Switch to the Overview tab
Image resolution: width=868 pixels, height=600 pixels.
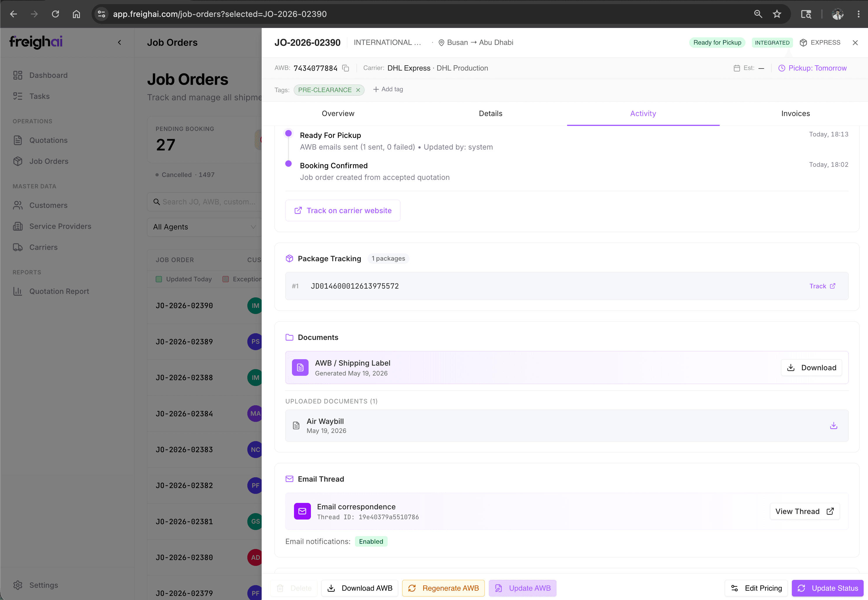click(338, 113)
